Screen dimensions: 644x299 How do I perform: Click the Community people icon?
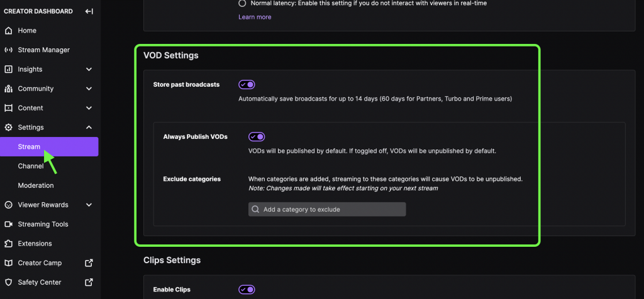coord(8,89)
